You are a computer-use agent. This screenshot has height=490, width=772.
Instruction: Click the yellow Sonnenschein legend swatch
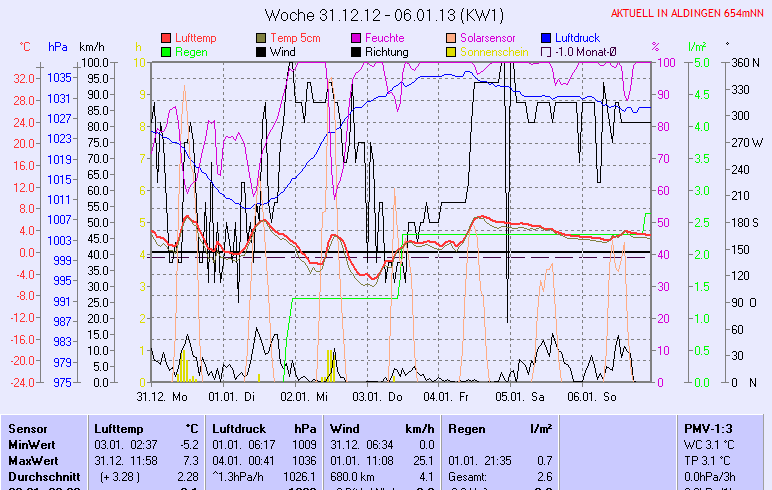tap(452, 51)
